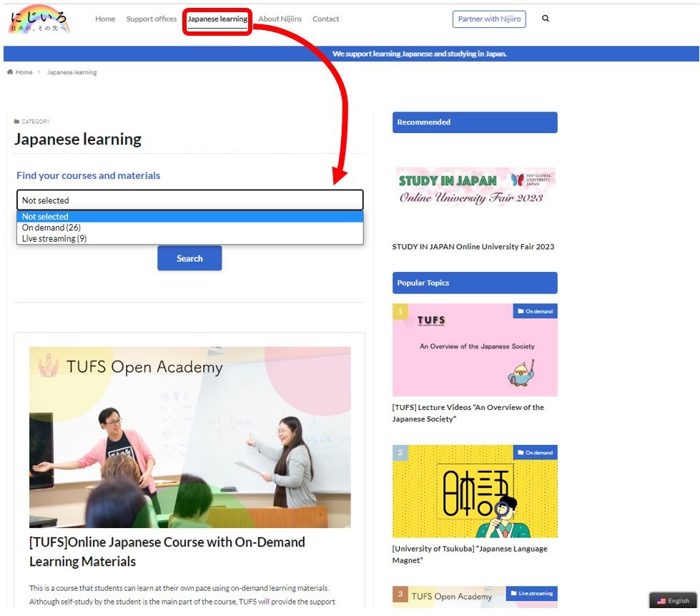This screenshot has width=700, height=616.
Task: Click Find your courses and materials heading
Action: point(88,175)
